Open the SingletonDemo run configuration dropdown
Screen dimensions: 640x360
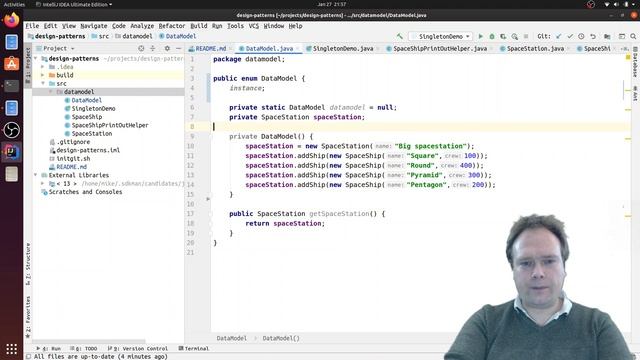tap(441, 36)
